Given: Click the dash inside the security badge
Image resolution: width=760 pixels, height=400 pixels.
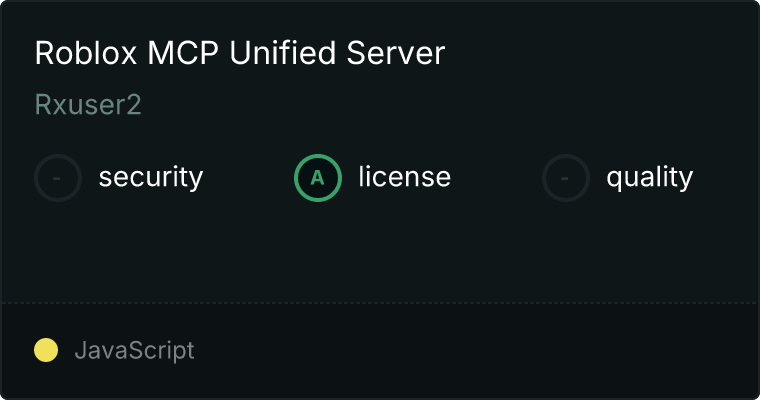Looking at the screenshot, I should point(57,178).
